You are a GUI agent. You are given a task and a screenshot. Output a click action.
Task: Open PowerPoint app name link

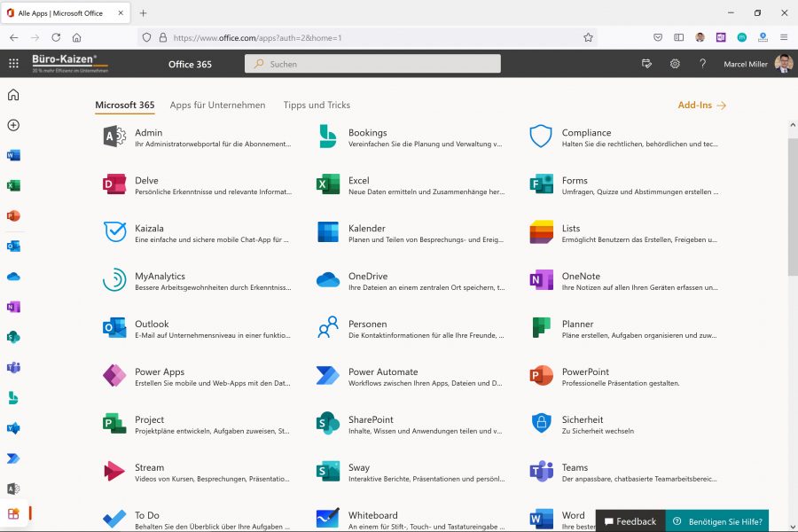[585, 372]
